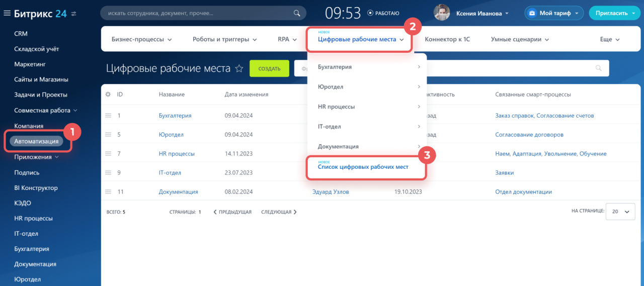
Task: Star the Цифровые рабочие места page as favorite
Action: coord(239,68)
